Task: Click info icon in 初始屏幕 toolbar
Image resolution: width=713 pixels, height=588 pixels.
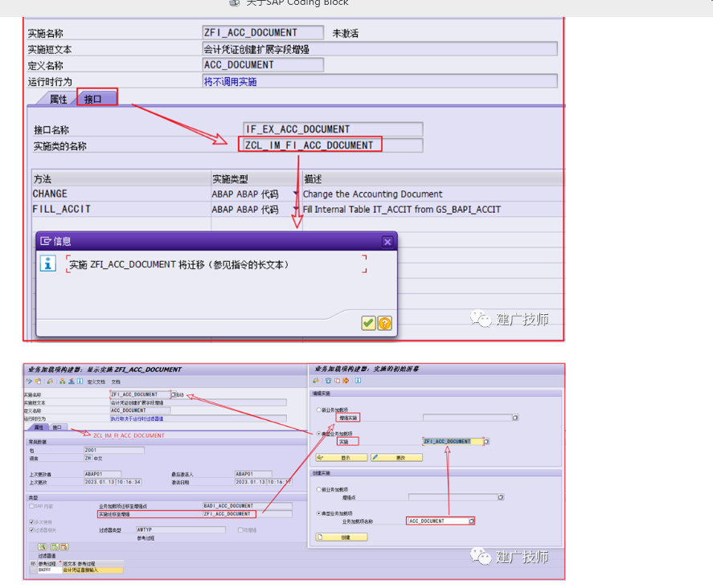Action: click(x=358, y=380)
